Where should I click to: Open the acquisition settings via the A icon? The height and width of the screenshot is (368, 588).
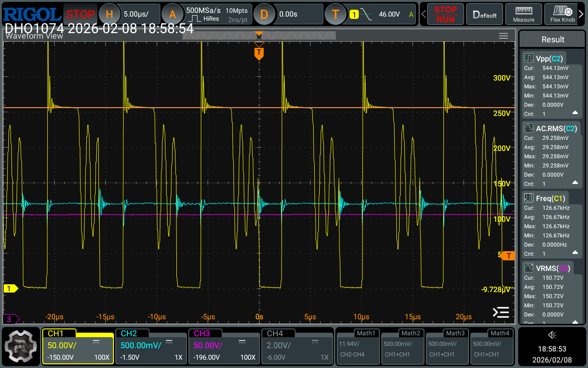173,14
